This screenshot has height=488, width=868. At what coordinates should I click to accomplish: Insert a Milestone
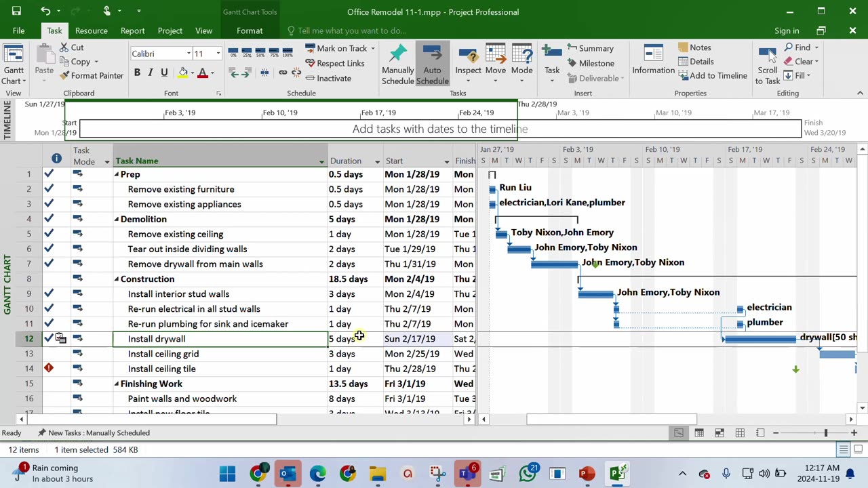point(591,63)
